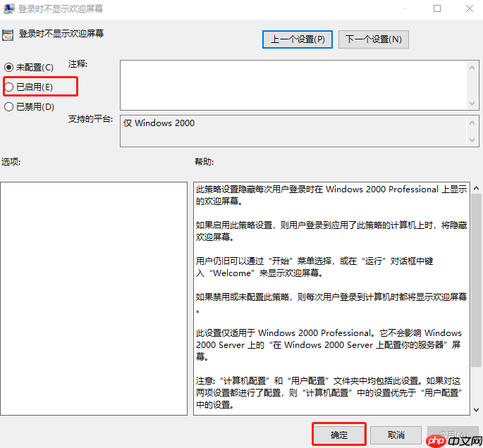Click the help paragraph starting with 此设置仅适用于
The image size is (483, 448).
pos(329,344)
